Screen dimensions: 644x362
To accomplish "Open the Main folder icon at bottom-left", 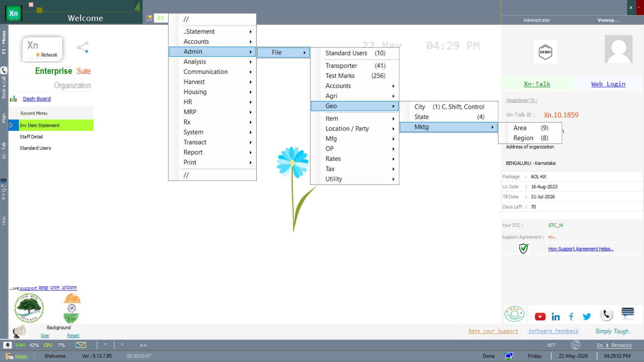I will click(x=9, y=356).
